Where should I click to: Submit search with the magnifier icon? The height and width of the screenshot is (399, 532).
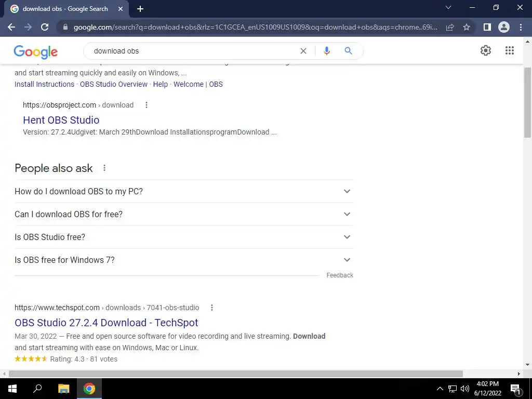[348, 51]
